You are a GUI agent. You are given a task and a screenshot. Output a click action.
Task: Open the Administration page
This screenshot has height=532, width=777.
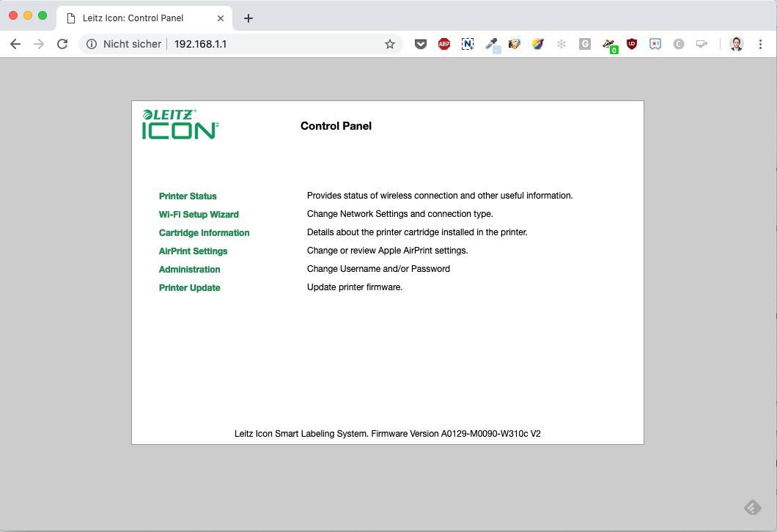click(189, 270)
